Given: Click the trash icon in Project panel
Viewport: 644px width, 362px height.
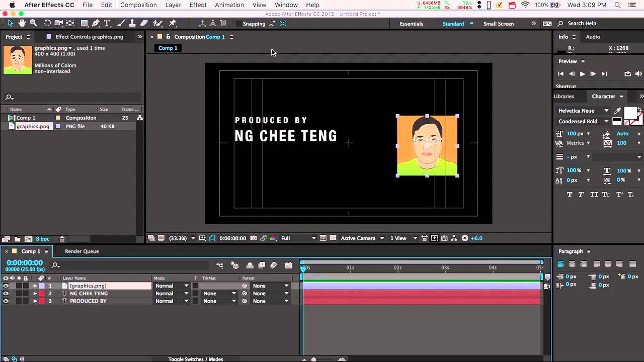Looking at the screenshot, I should 62,239.
